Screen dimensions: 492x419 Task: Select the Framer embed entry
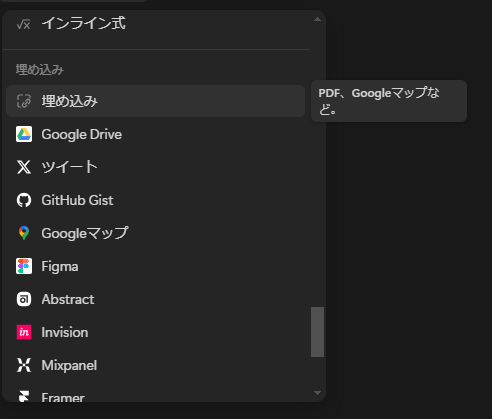(155, 392)
